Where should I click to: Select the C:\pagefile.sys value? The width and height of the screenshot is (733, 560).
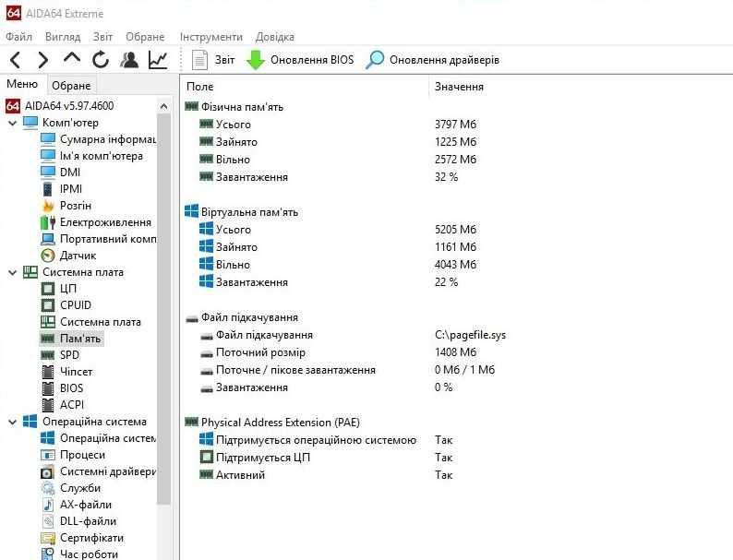pos(470,335)
